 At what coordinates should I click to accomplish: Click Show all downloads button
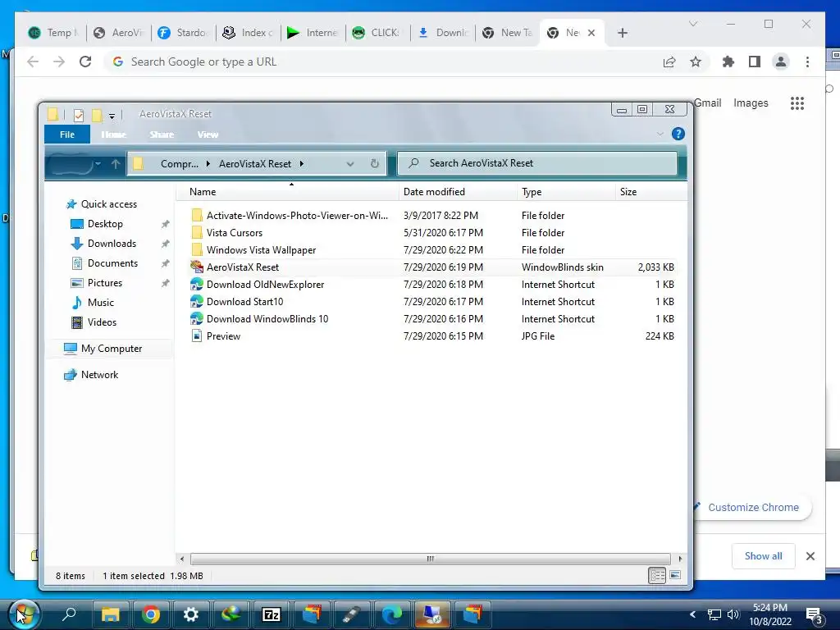click(x=763, y=556)
